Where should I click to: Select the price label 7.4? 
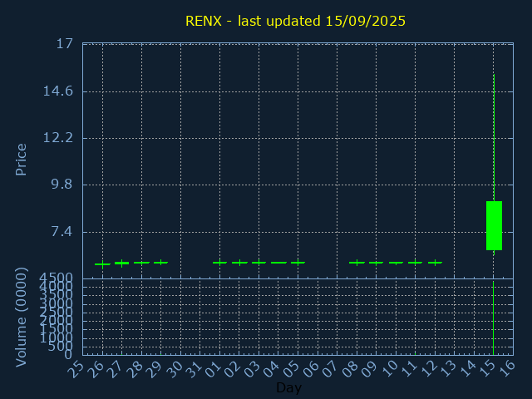pos(62,231)
